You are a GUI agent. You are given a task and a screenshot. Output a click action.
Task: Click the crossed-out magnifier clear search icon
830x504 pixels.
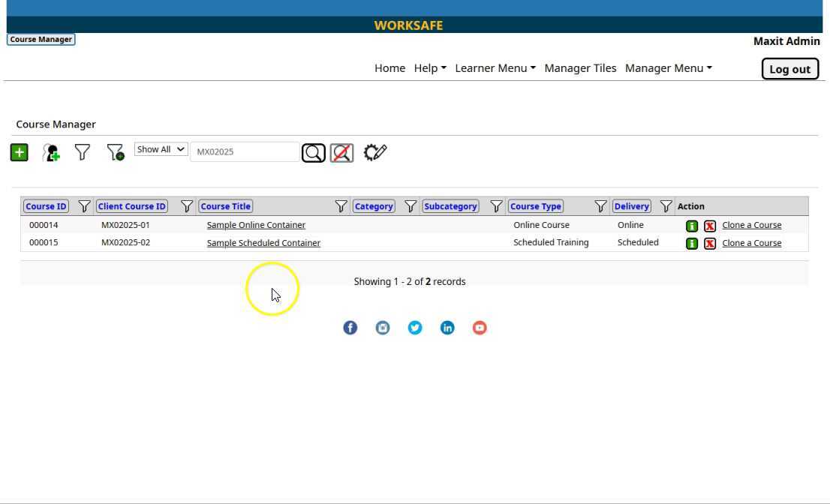coord(341,153)
